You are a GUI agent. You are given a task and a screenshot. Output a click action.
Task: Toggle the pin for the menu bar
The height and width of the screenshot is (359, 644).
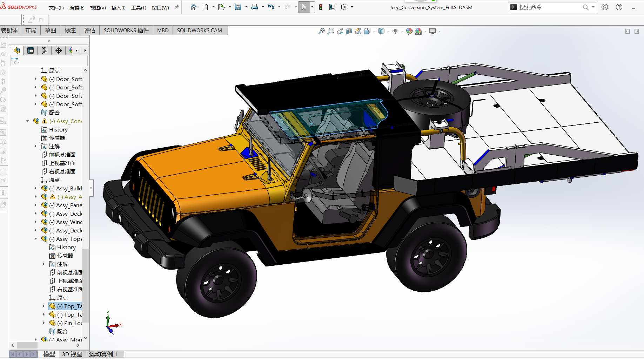pyautogui.click(x=177, y=7)
